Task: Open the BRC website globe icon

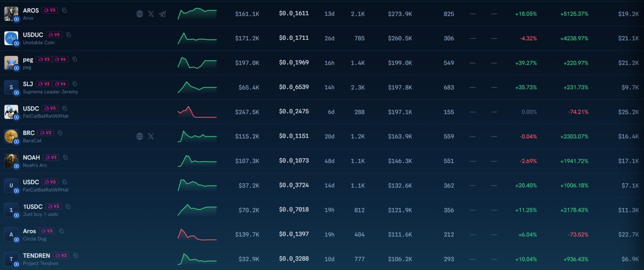Action: 140,136
